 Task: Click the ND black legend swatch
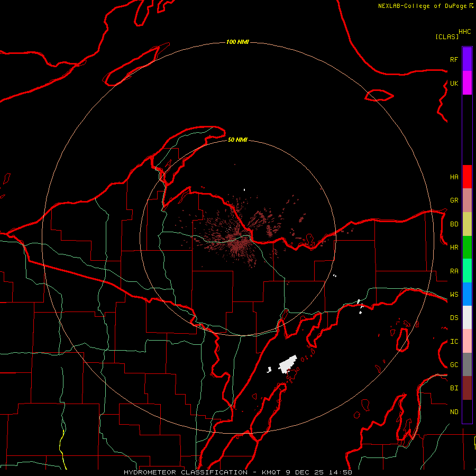click(467, 411)
